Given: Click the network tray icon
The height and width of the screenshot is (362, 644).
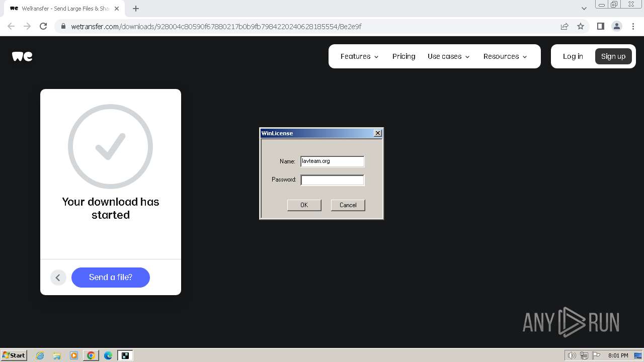Looking at the screenshot, I should pos(584,355).
